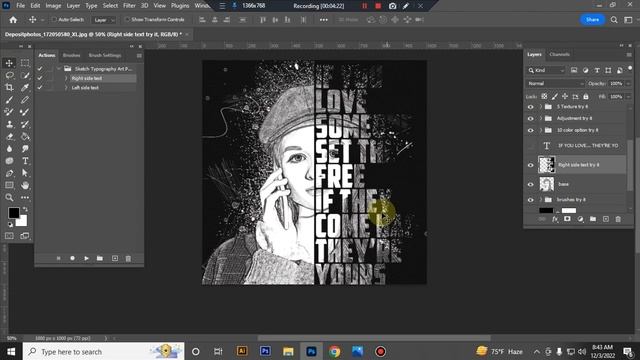Screen dimensions: 640x360
Task: Stop the screen recording
Action: click(378, 6)
